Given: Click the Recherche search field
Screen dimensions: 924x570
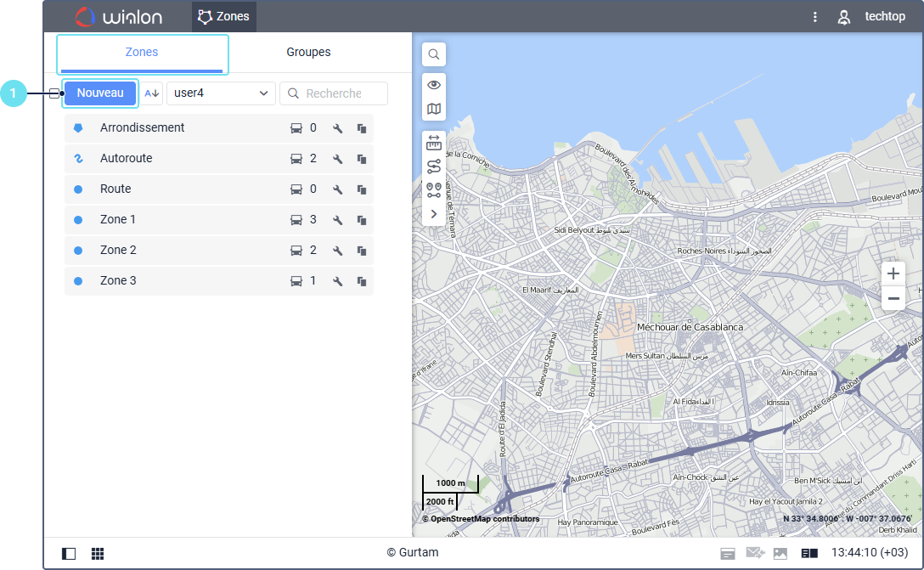Looking at the screenshot, I should [334, 93].
